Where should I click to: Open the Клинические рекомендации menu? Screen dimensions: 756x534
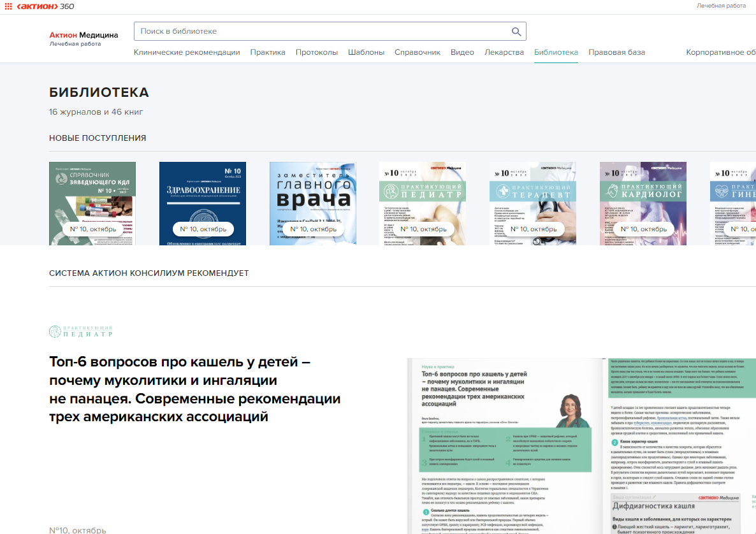(x=187, y=52)
